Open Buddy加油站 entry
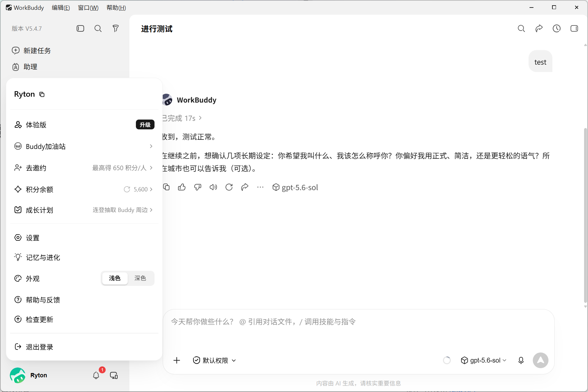Viewport: 588px width, 392px height. click(x=84, y=146)
